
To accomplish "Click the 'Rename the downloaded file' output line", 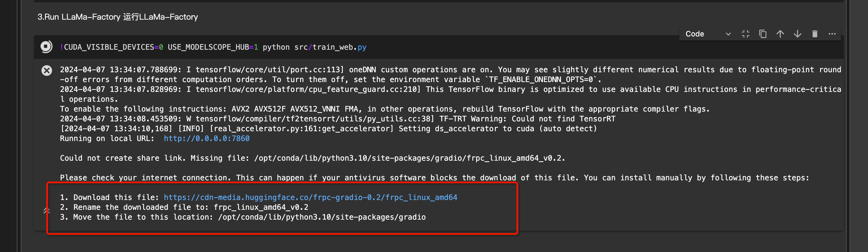I will coord(184,207).
